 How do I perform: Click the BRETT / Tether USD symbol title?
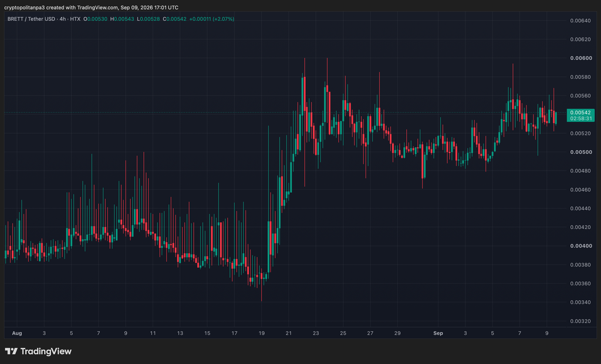(x=32, y=19)
